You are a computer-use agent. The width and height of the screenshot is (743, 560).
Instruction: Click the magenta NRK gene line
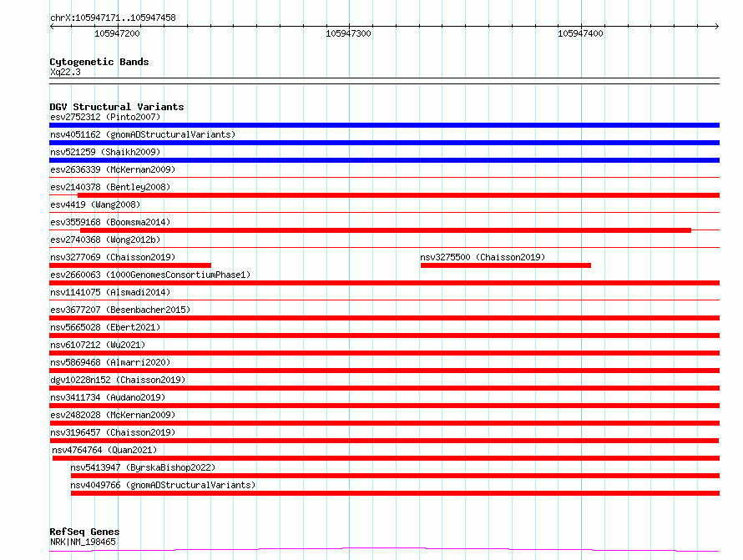[x=384, y=550]
